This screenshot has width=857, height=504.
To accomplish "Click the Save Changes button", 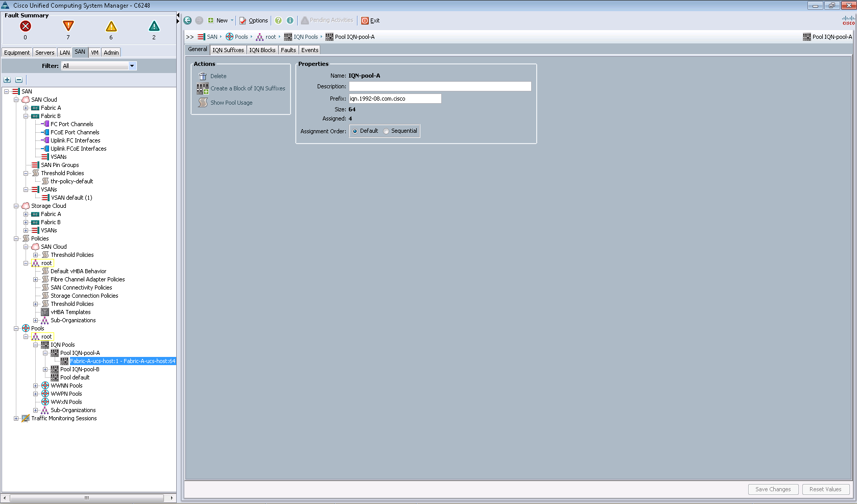I will [773, 489].
